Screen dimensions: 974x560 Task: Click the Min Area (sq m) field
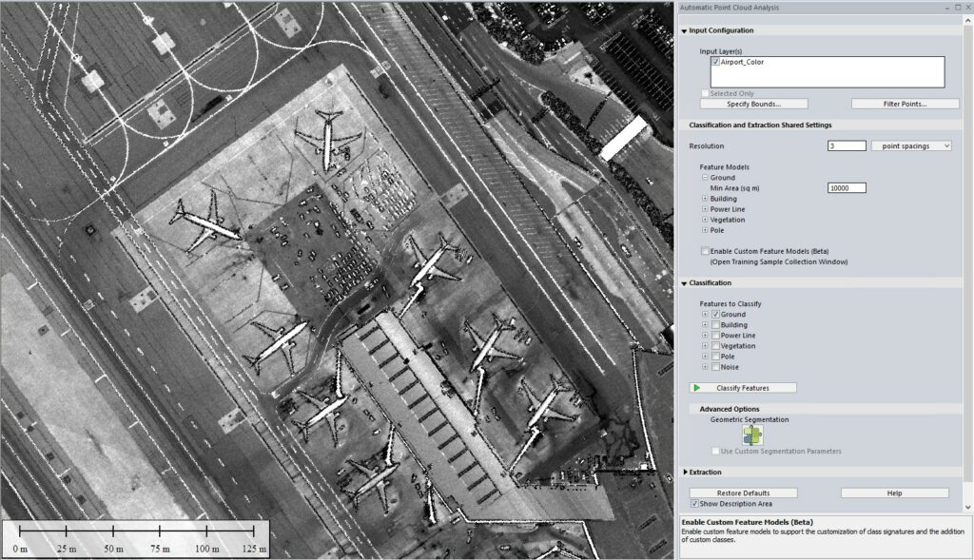point(847,188)
